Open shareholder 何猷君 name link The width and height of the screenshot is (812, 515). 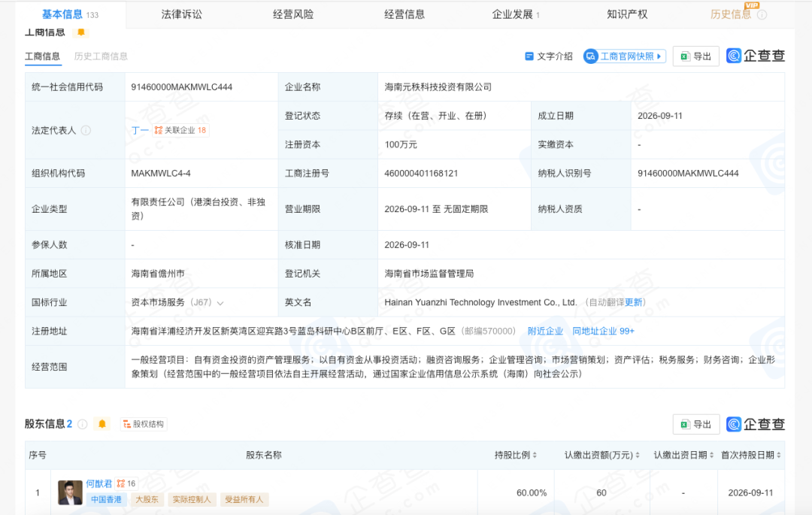99,483
